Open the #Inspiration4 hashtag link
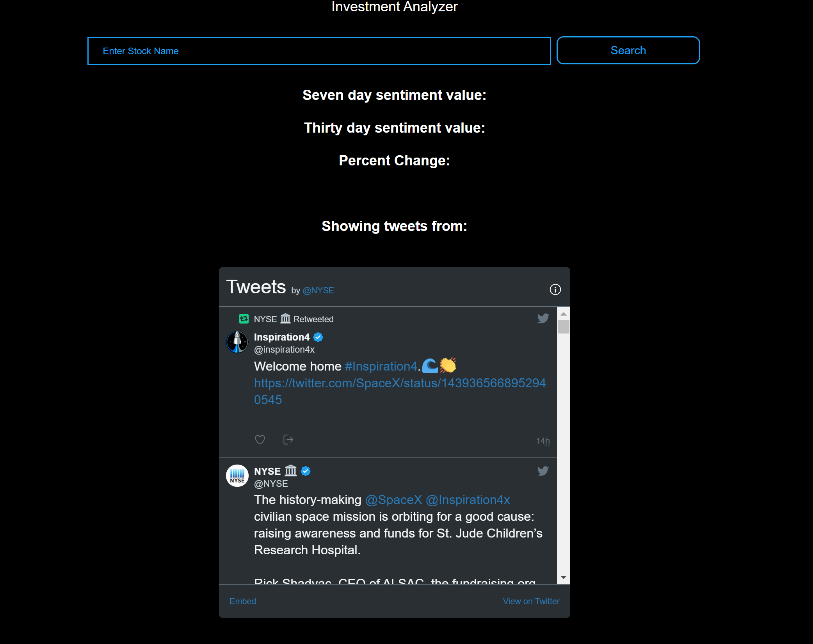Viewport: 813px width, 644px height. [x=381, y=366]
